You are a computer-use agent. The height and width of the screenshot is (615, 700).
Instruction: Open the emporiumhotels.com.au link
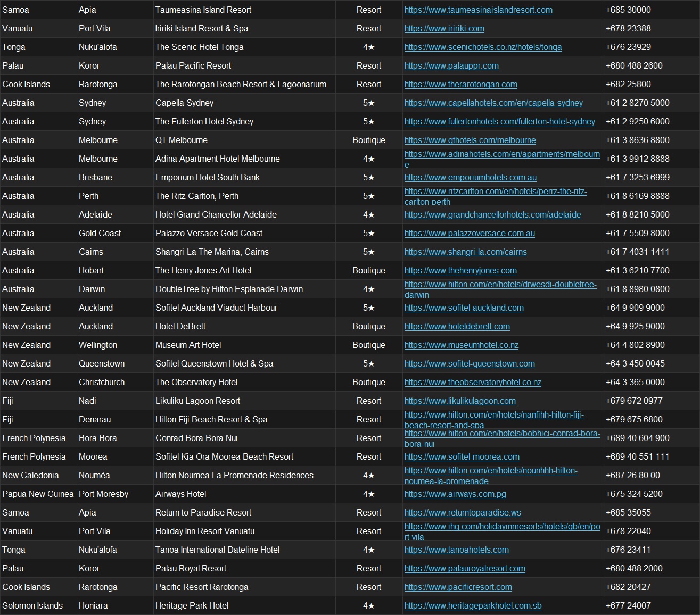[471, 177]
